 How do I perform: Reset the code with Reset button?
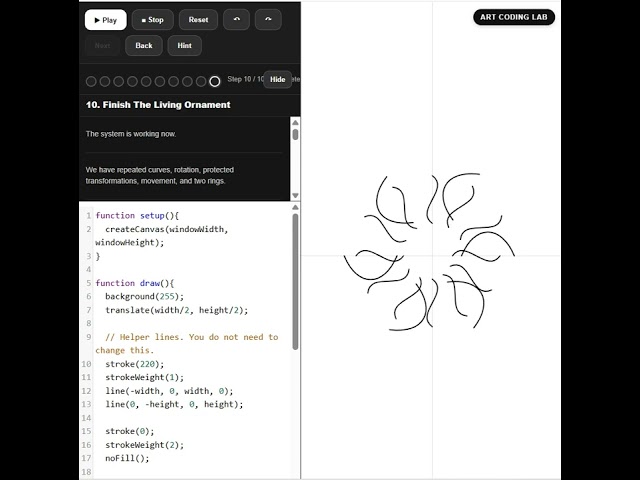[x=198, y=20]
